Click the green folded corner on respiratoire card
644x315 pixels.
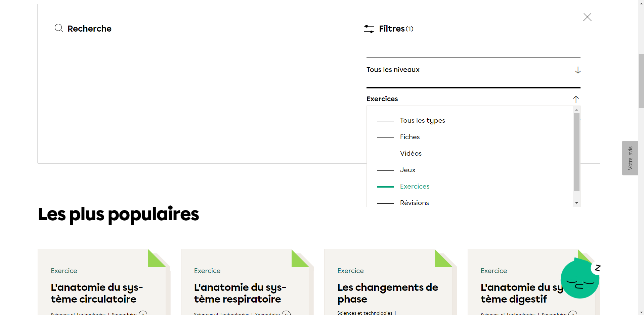[x=300, y=258]
